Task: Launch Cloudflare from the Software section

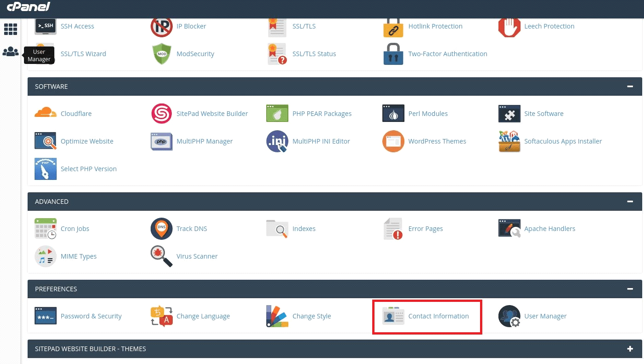Action: [76, 113]
